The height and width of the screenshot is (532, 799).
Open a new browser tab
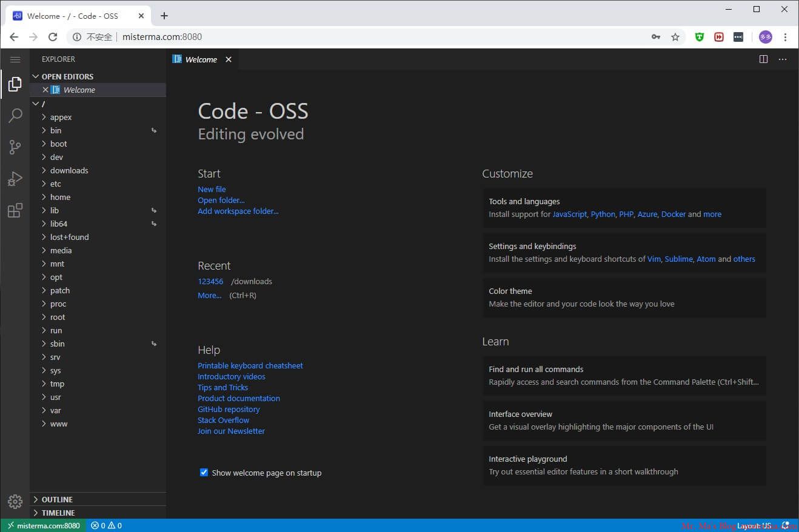click(x=164, y=16)
